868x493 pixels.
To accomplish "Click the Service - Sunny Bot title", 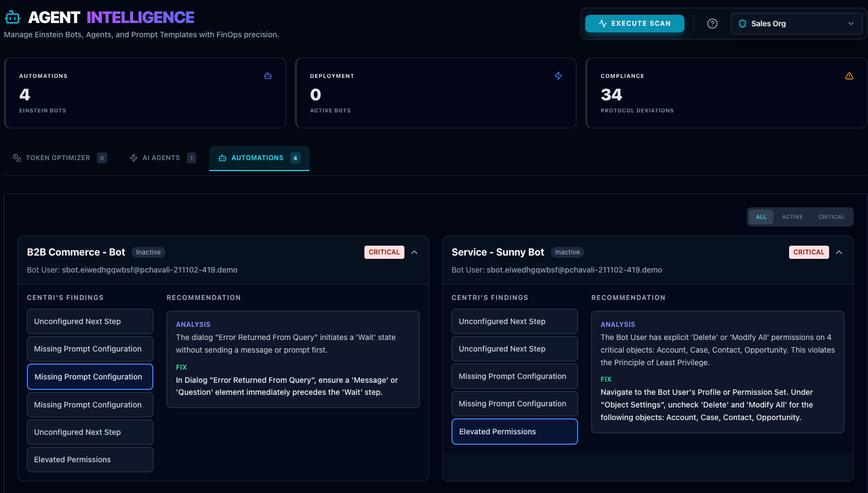I will [498, 252].
